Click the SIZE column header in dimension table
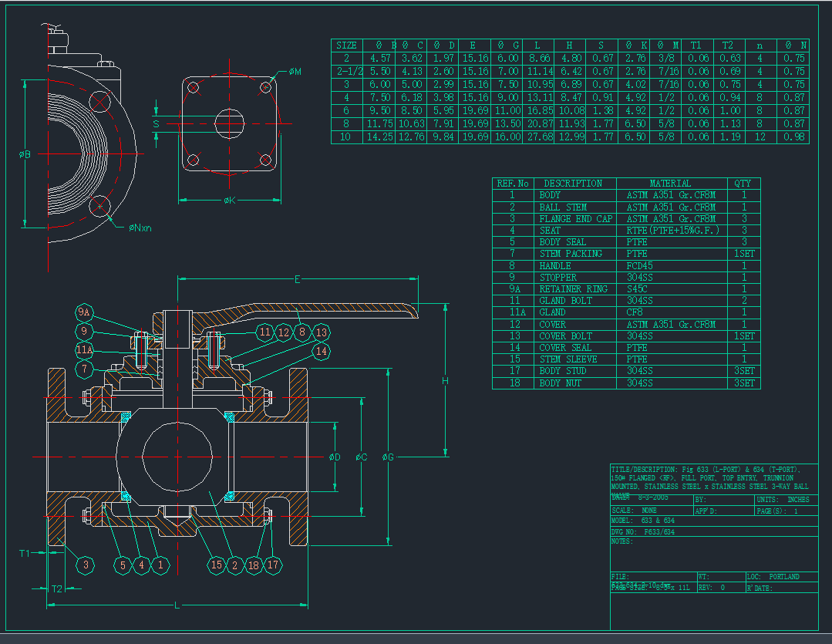 point(346,46)
